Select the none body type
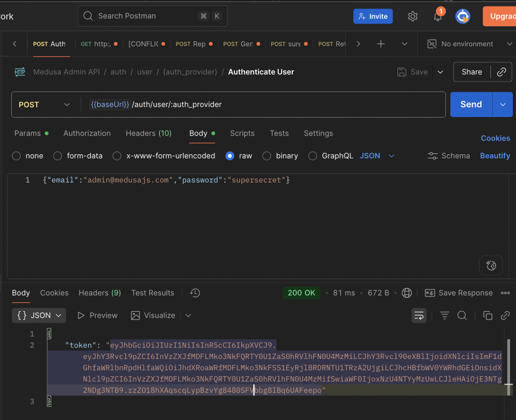The width and height of the screenshot is (516, 420). [17, 156]
